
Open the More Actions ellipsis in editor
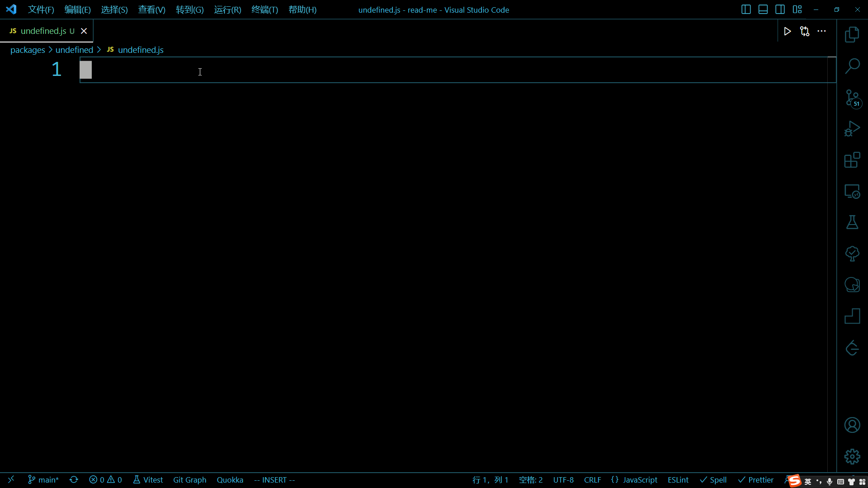pos(821,31)
